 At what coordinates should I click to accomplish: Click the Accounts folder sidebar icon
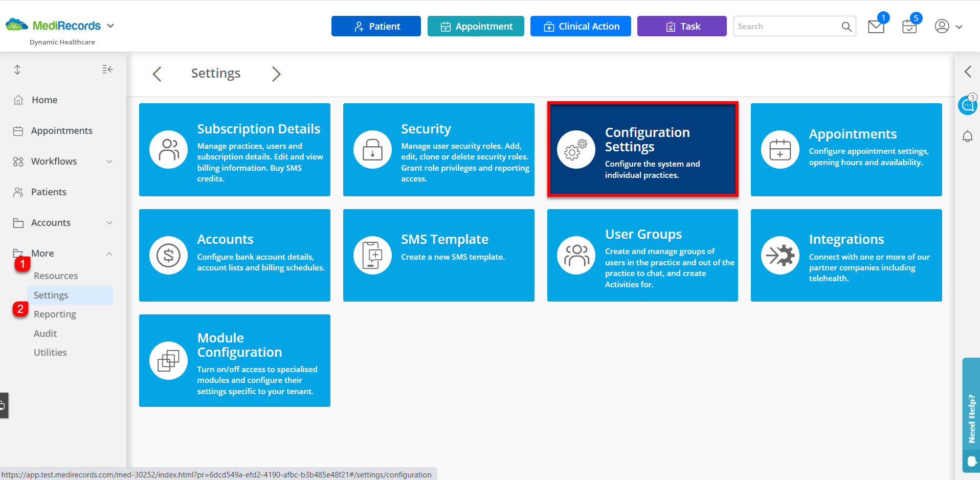click(x=18, y=223)
